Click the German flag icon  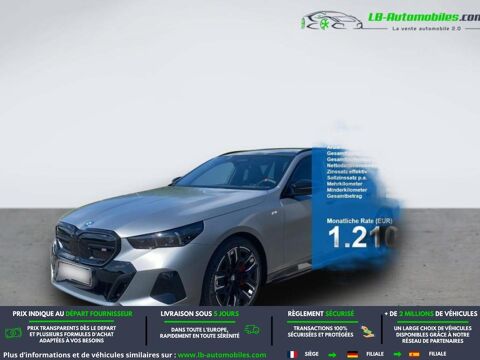tap(352, 354)
